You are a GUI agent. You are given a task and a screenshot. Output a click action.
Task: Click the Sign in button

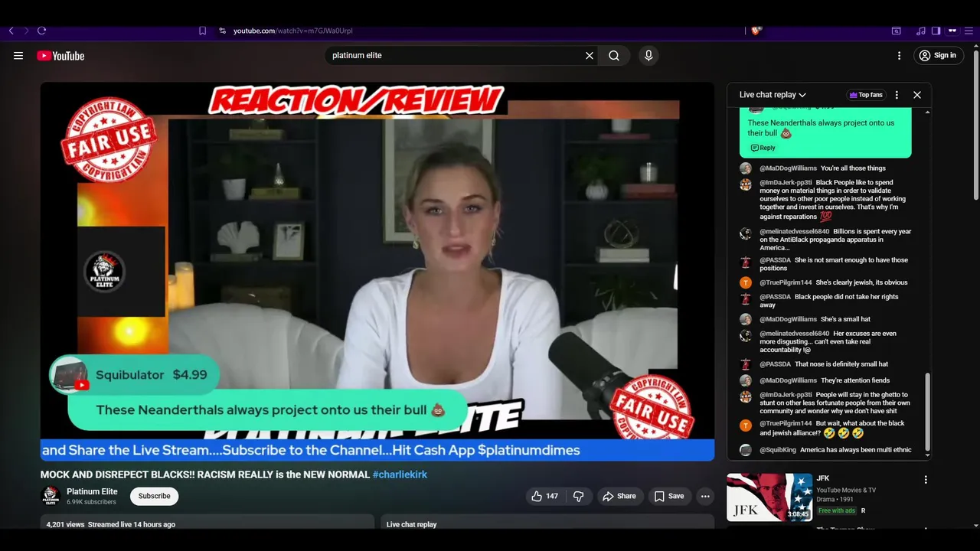(938, 55)
